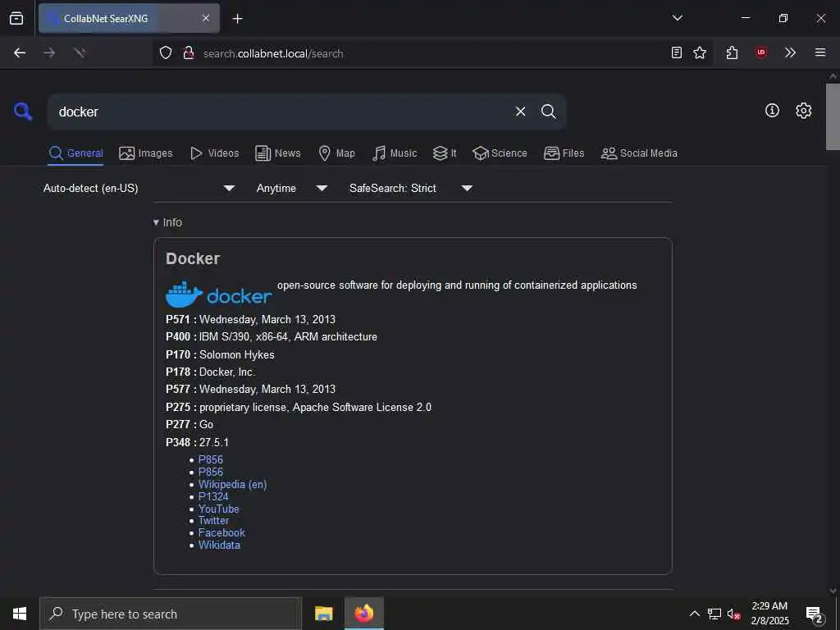Switch to News category

[277, 153]
